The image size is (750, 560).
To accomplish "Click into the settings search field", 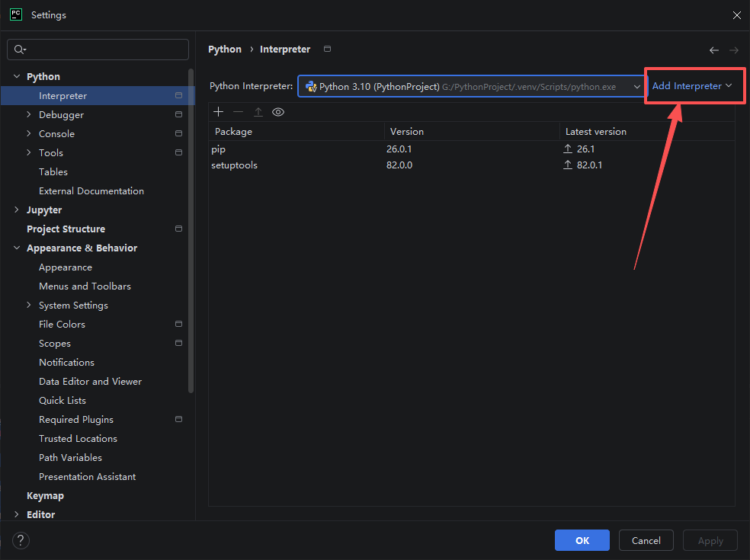I will tap(98, 50).
